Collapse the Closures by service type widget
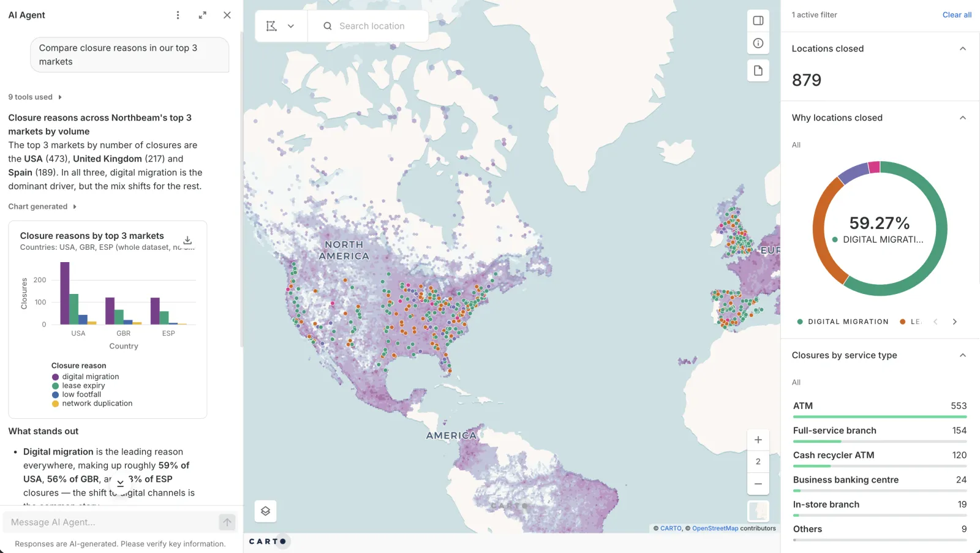 pyautogui.click(x=963, y=356)
